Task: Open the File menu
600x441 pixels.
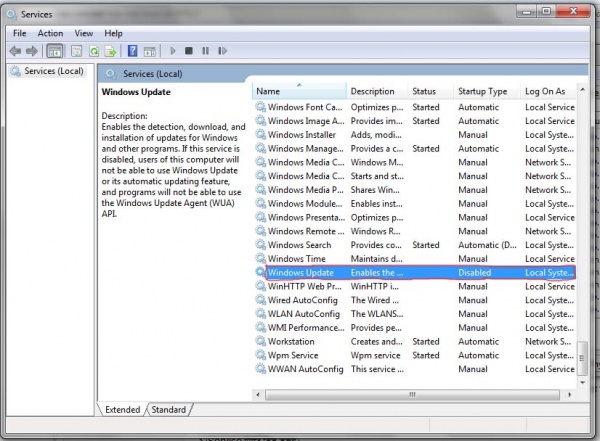Action: coord(20,33)
